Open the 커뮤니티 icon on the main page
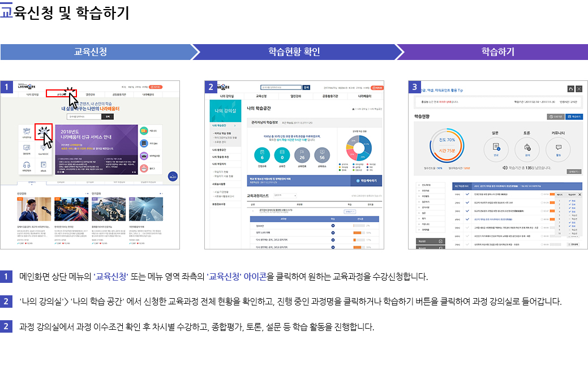 click(143, 130)
